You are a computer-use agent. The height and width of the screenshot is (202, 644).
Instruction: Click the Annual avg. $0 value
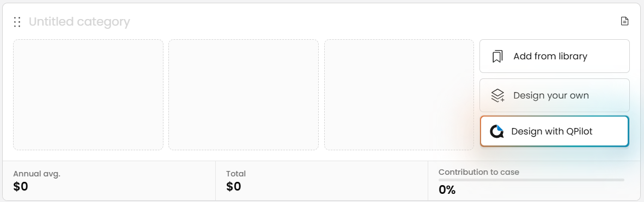click(x=21, y=187)
